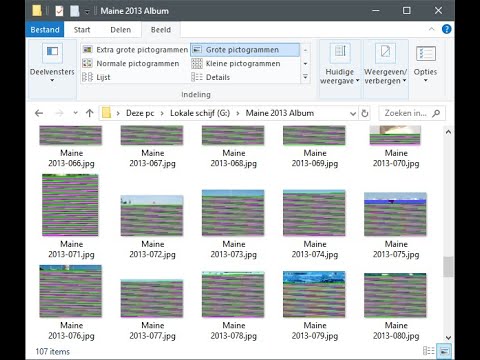Click the vertical scrollbar thumb

pos(448,267)
